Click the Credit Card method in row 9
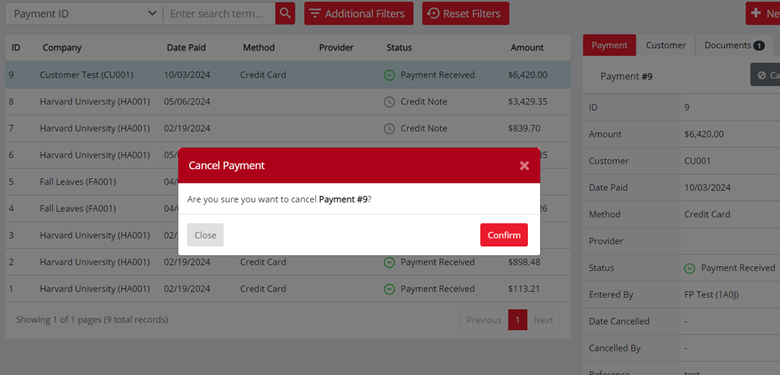The image size is (780, 375). pos(263,75)
